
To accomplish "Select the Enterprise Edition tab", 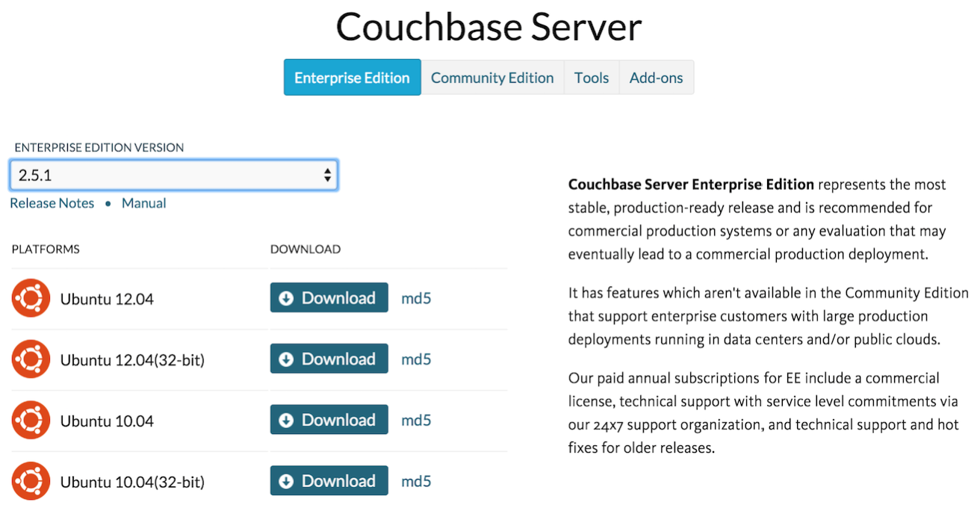I will (352, 77).
